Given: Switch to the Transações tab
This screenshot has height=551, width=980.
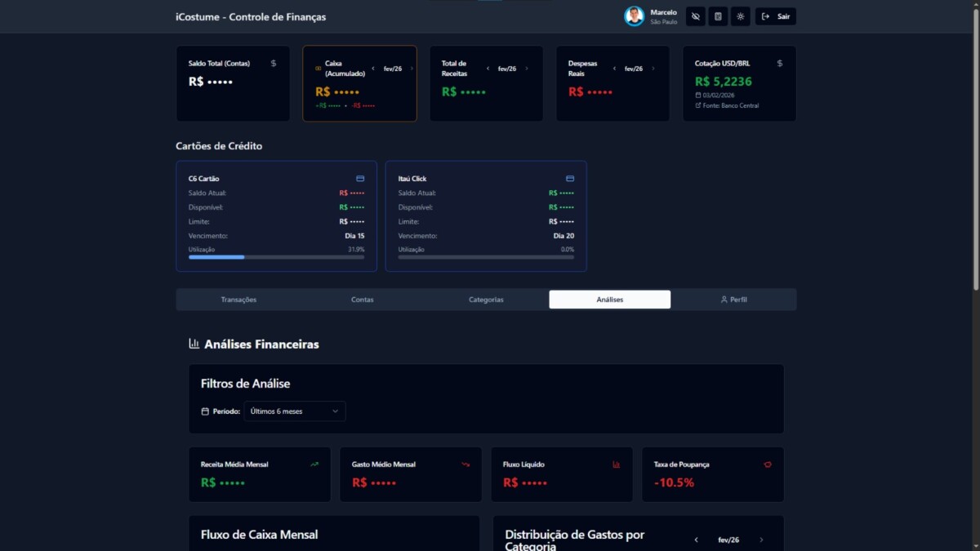Looking at the screenshot, I should pyautogui.click(x=238, y=300).
